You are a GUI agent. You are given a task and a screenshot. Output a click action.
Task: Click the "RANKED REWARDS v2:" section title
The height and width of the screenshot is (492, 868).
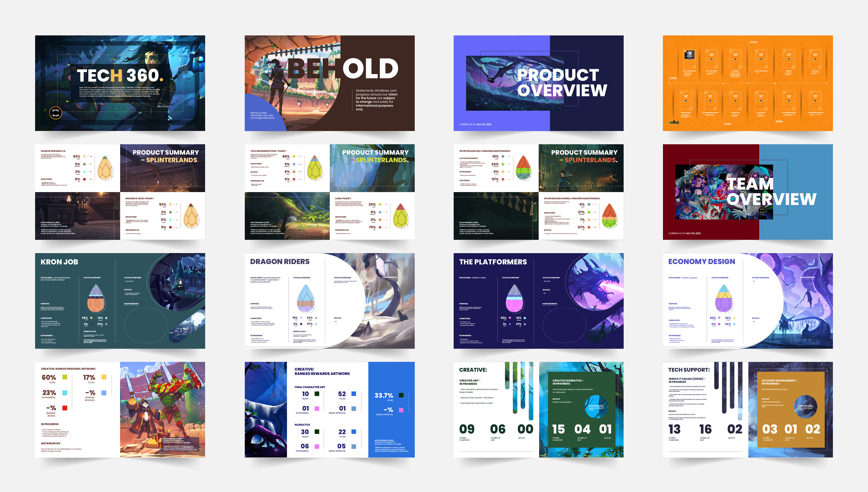pos(53,151)
